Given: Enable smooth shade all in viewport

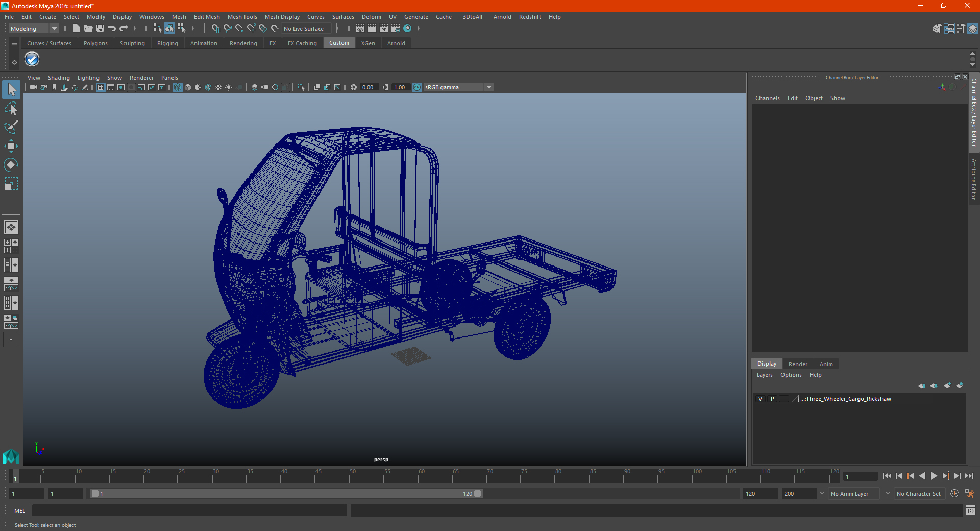Looking at the screenshot, I should [188, 87].
